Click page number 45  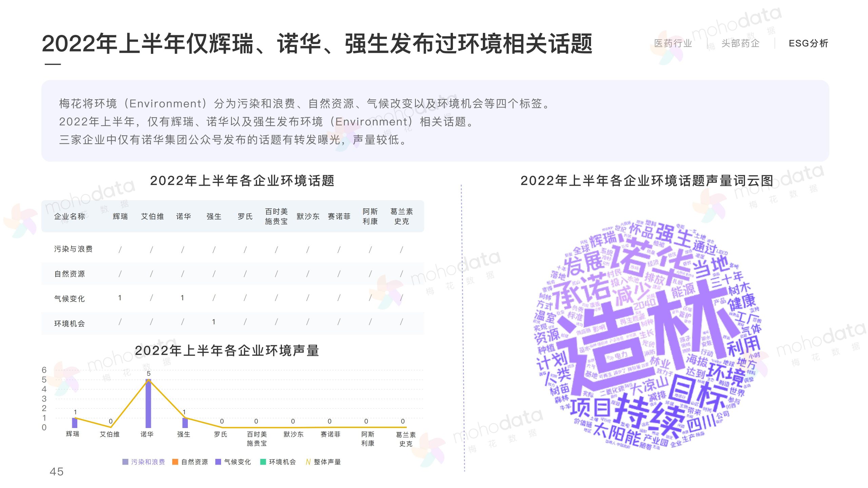point(57,472)
